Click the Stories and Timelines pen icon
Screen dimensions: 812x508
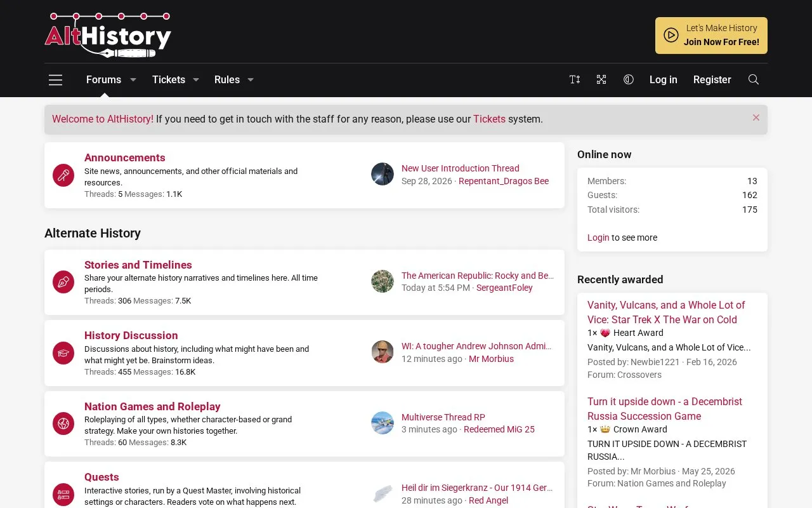[x=63, y=282]
